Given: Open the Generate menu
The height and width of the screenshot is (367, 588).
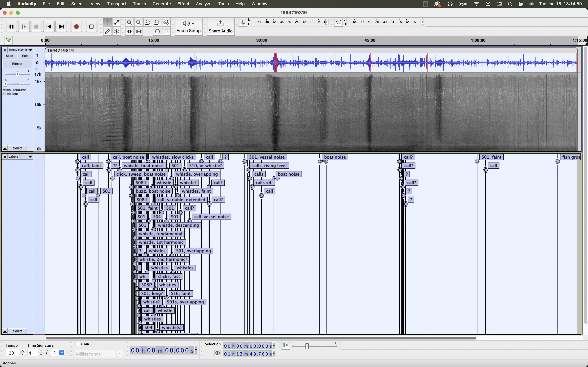Looking at the screenshot, I should pyautogui.click(x=162, y=4).
